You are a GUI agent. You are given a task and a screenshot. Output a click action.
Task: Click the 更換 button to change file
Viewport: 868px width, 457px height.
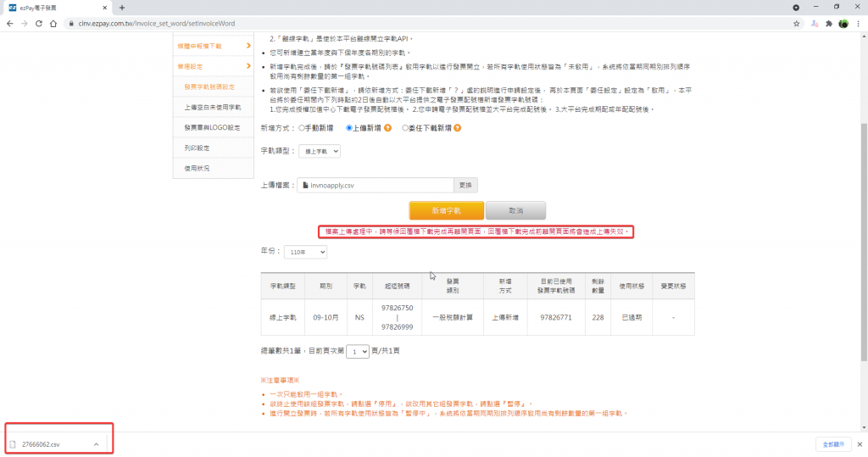click(x=466, y=184)
